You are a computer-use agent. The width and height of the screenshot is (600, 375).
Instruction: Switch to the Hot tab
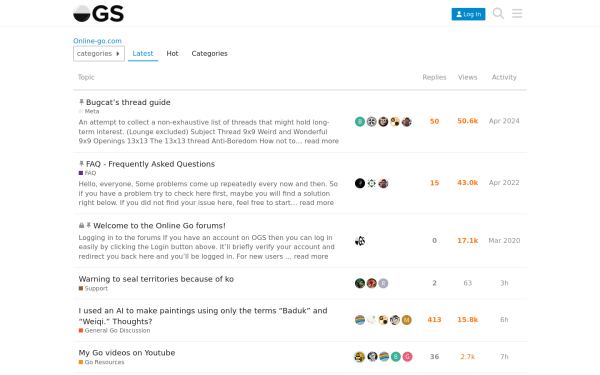pos(172,54)
